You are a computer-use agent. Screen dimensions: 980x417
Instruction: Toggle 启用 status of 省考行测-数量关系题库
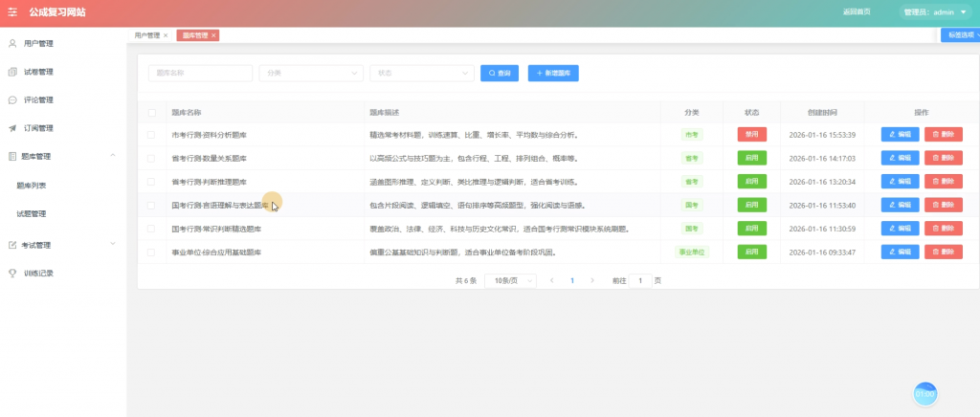click(x=752, y=158)
